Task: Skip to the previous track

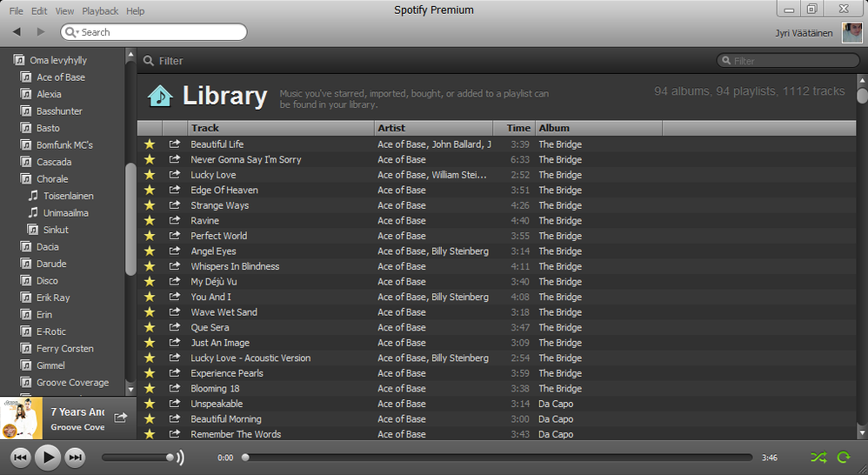Action: tap(21, 458)
